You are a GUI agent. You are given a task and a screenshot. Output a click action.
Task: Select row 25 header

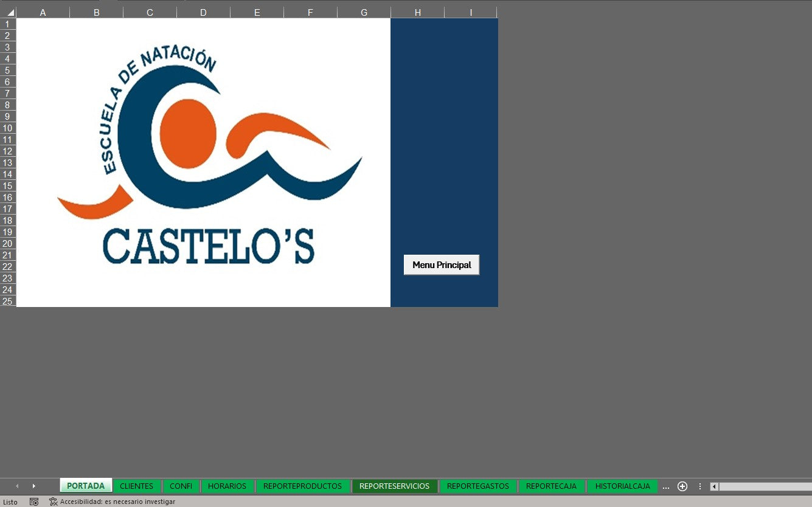click(8, 302)
